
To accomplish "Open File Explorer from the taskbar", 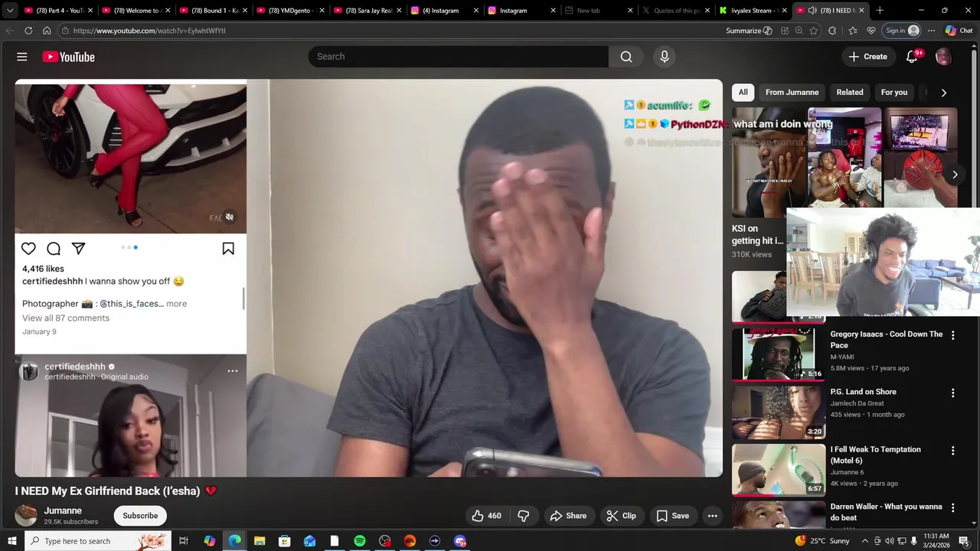I will click(259, 541).
